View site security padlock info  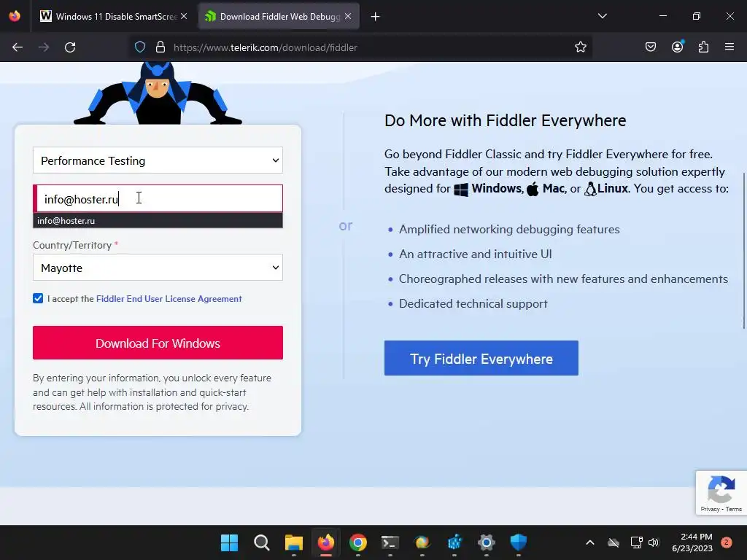(160, 47)
